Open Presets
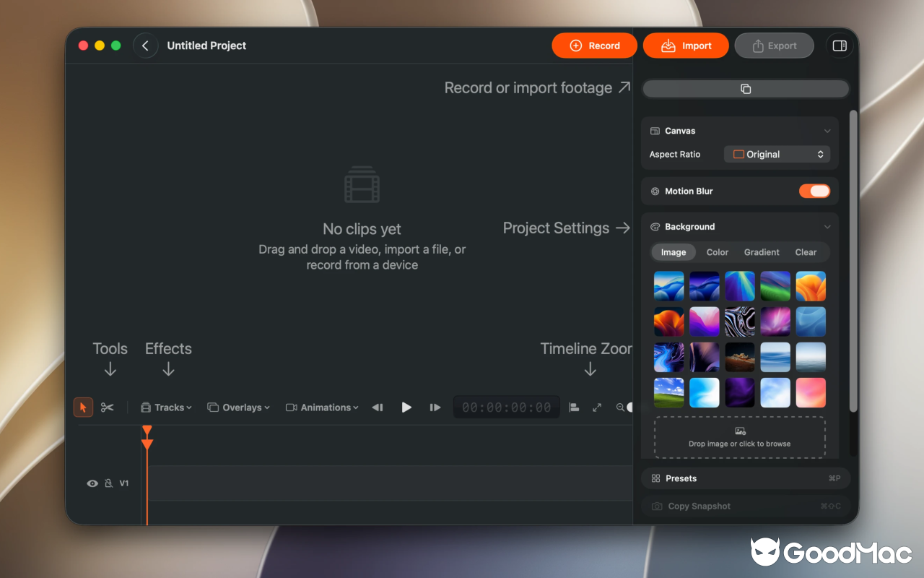The width and height of the screenshot is (924, 578). coord(746,478)
